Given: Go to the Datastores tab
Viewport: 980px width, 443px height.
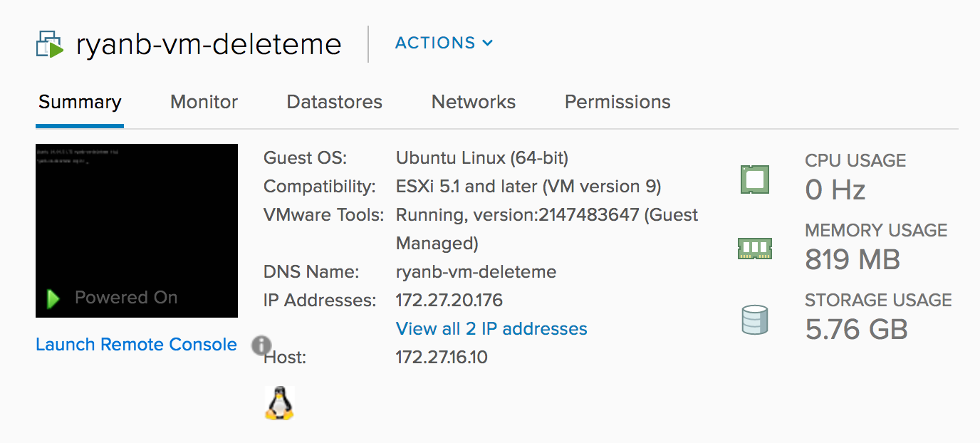Looking at the screenshot, I should pos(334,103).
